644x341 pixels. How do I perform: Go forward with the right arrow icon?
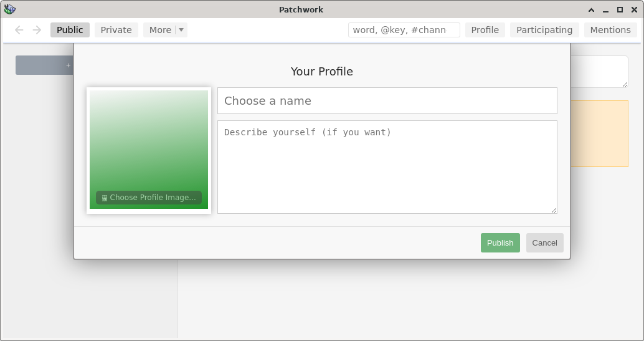pos(37,30)
